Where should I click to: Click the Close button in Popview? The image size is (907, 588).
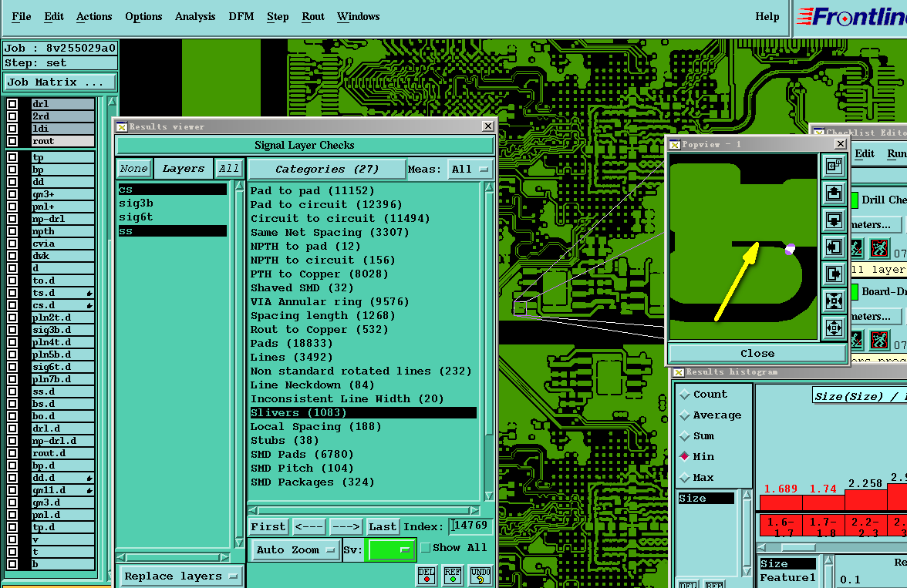pyautogui.click(x=757, y=353)
